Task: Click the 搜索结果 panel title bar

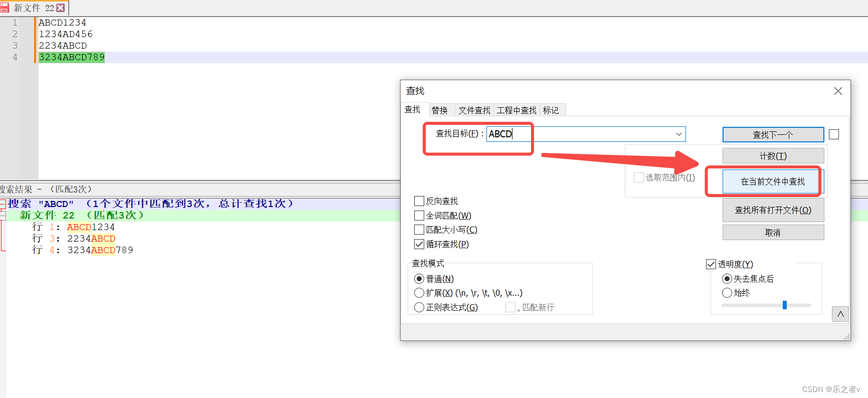Action: [x=201, y=189]
